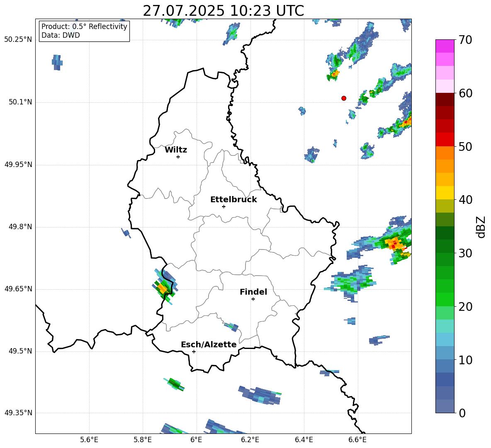Viewport: 491px width, 448px height.
Task: Click the small blue echo near 50.2°N 5.5°E
Action: pyautogui.click(x=57, y=62)
